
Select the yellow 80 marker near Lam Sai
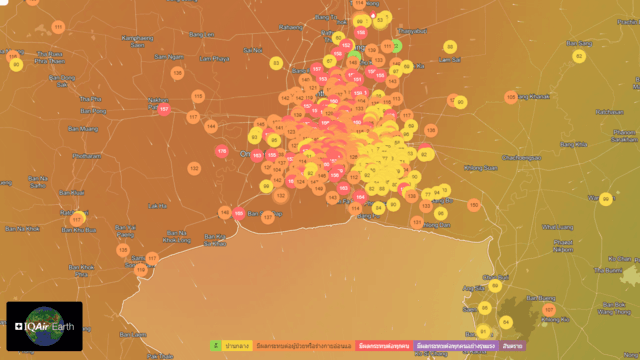coord(450,47)
